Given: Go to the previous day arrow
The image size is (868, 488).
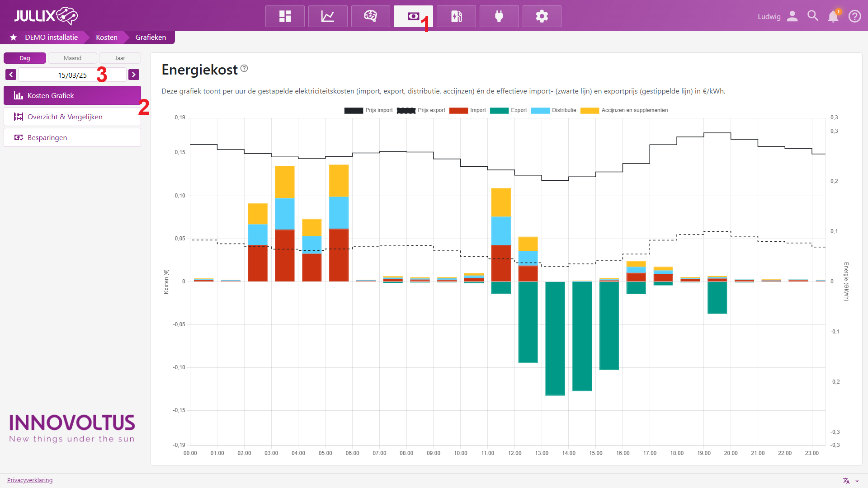Looking at the screenshot, I should click(x=11, y=75).
